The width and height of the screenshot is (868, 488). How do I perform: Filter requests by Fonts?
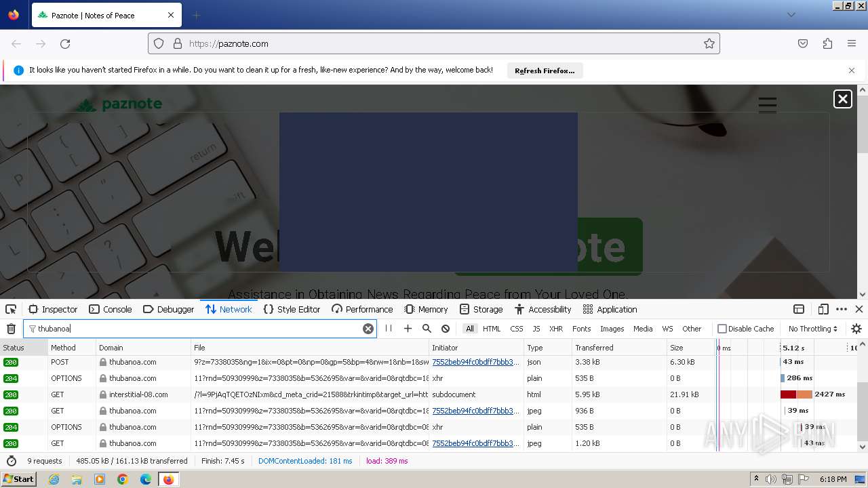[582, 329]
